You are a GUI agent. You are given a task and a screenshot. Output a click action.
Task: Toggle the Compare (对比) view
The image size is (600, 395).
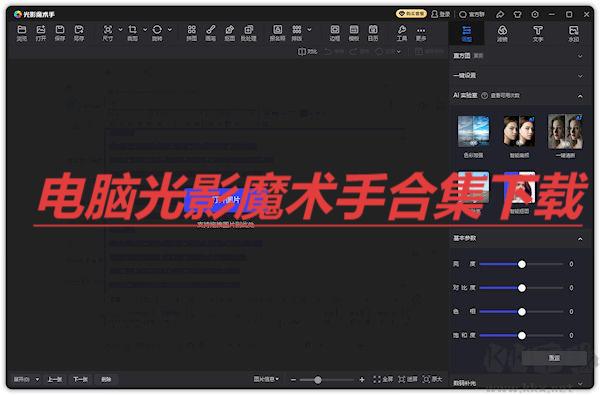[307, 51]
